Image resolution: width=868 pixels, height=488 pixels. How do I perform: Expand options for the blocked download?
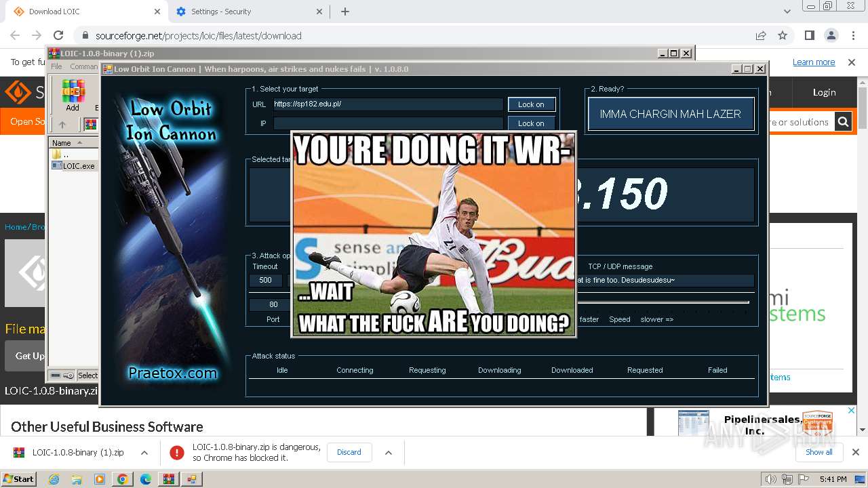[x=389, y=452]
